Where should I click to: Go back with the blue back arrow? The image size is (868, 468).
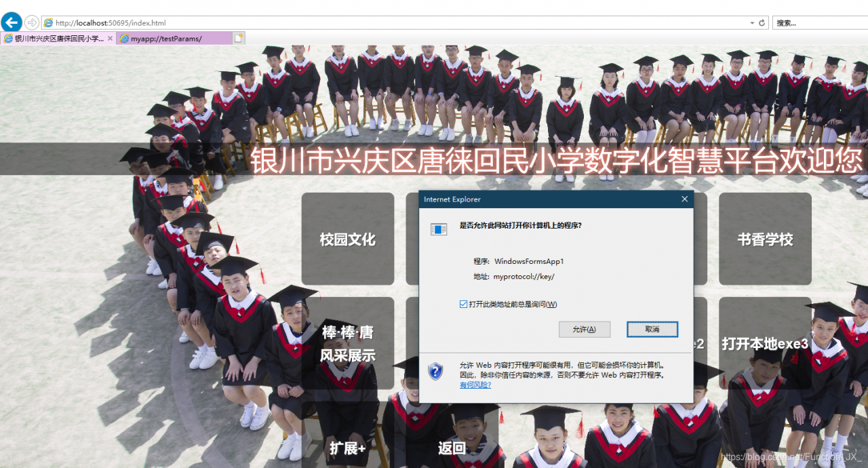click(12, 22)
